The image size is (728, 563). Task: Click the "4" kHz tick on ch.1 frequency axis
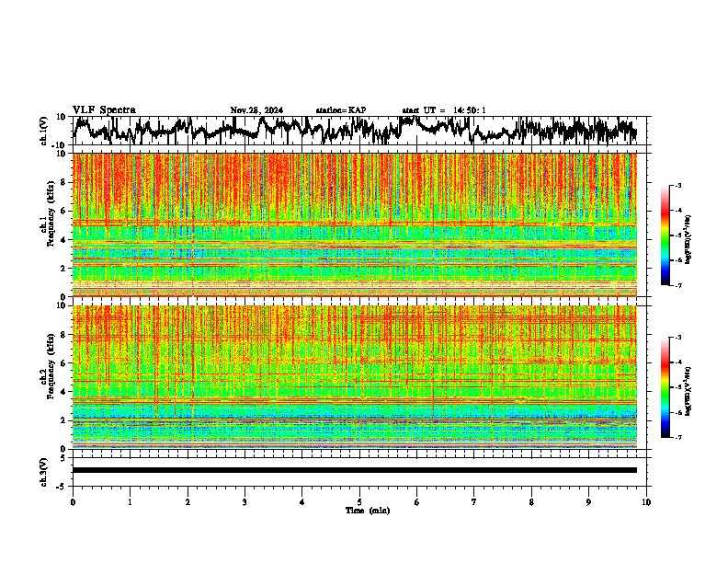64,240
